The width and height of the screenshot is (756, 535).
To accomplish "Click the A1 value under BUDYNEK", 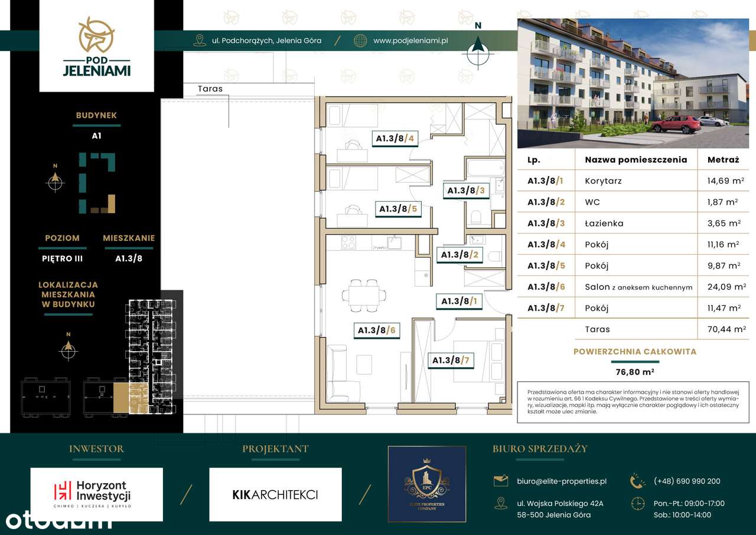I will [97, 135].
